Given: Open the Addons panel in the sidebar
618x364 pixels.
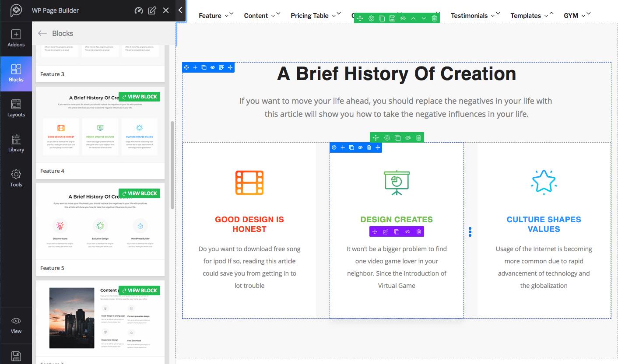Looking at the screenshot, I should point(16,39).
